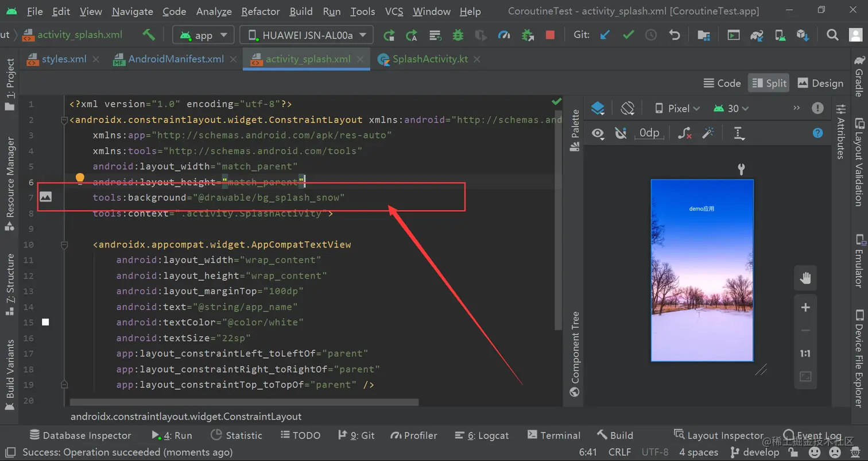Open the HUAWEI JSN-AL00a device dropdown

pyautogui.click(x=306, y=35)
